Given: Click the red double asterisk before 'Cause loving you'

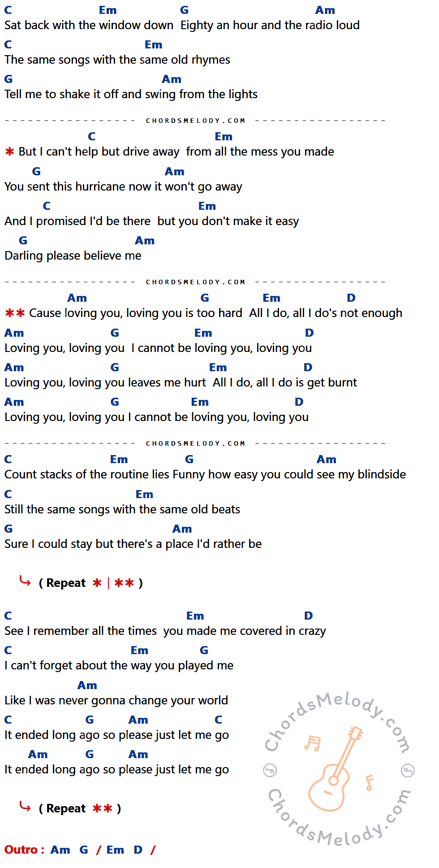Looking at the screenshot, I should (x=15, y=313).
